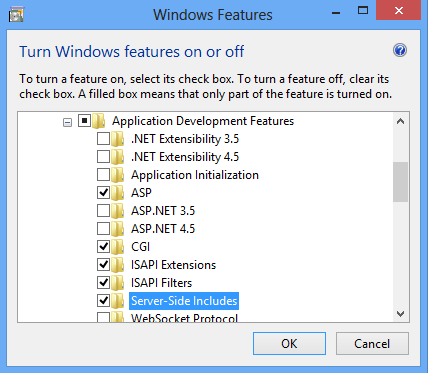Uncheck the Server-Side Includes checkbox
Image resolution: width=428 pixels, height=373 pixels.
(x=103, y=301)
